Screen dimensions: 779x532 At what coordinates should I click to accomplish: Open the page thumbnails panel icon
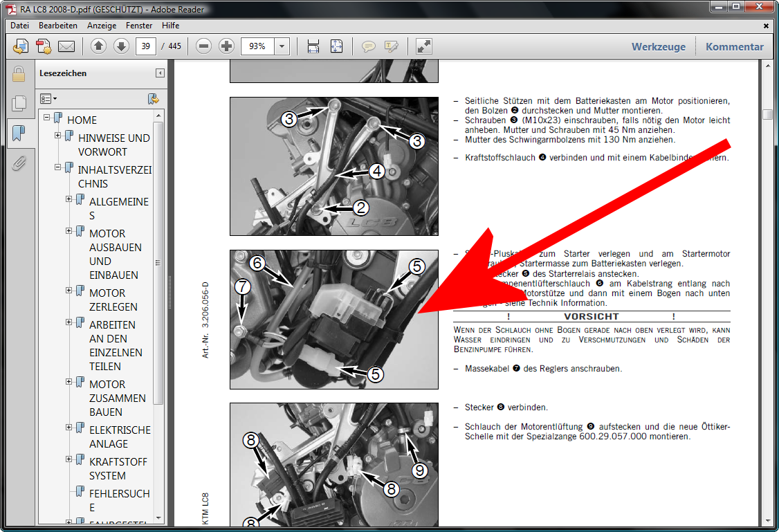click(x=19, y=104)
